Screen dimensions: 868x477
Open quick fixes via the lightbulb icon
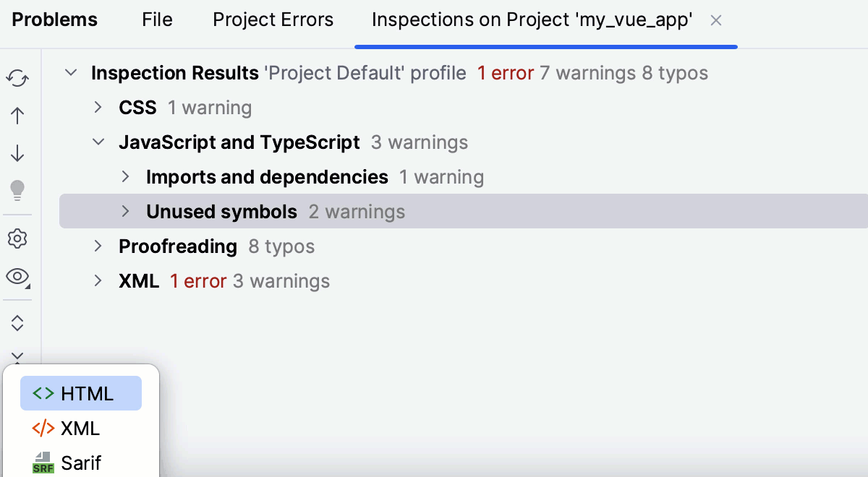17,191
